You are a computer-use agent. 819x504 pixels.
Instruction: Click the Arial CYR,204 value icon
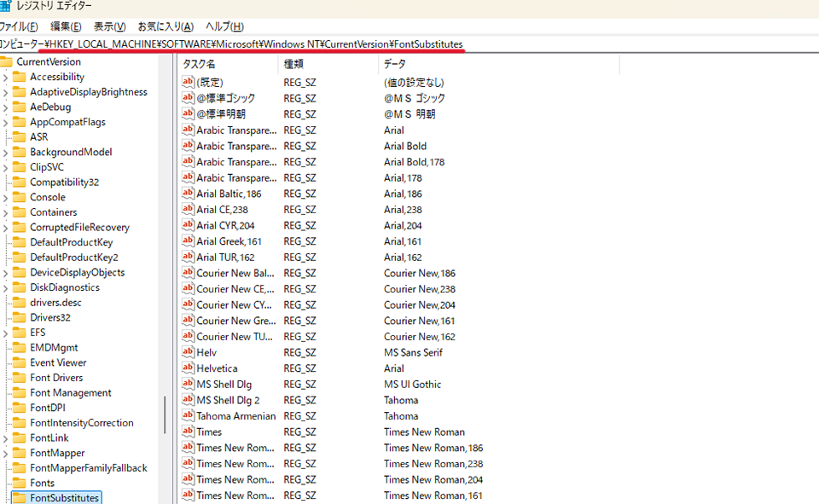coord(188,225)
